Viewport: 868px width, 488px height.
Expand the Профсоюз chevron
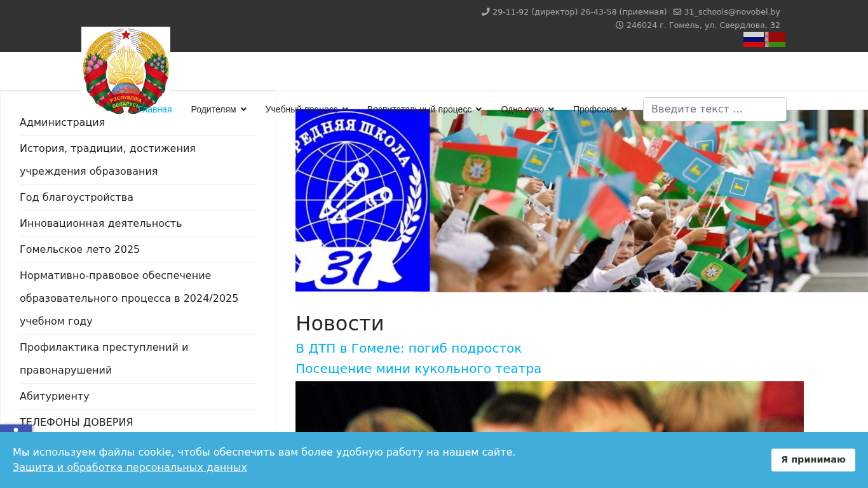(624, 109)
